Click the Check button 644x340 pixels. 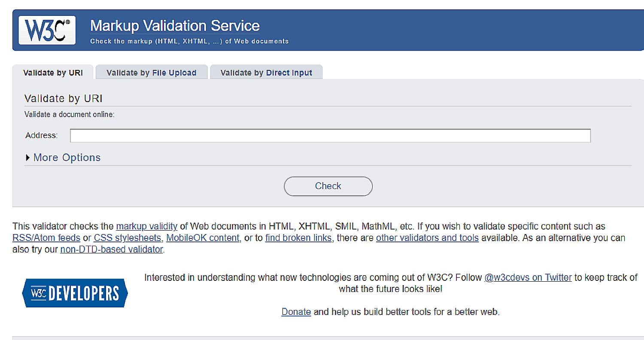pos(328,186)
